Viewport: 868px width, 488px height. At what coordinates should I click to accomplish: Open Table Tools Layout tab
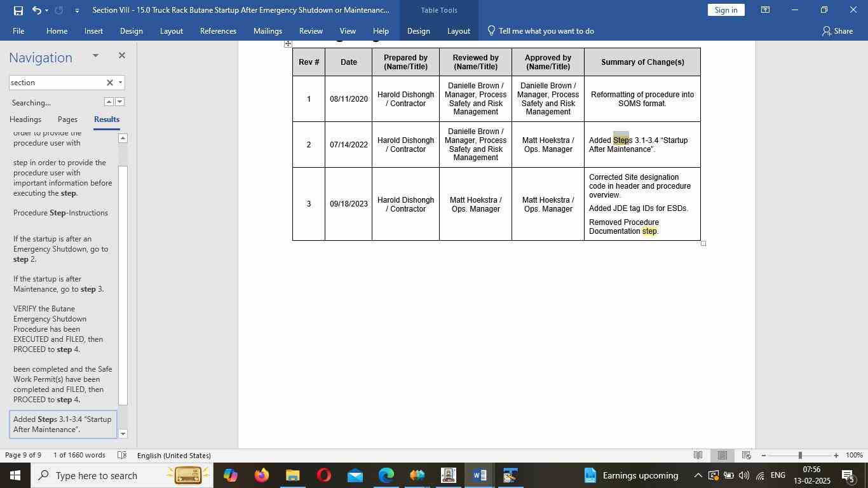coord(458,31)
